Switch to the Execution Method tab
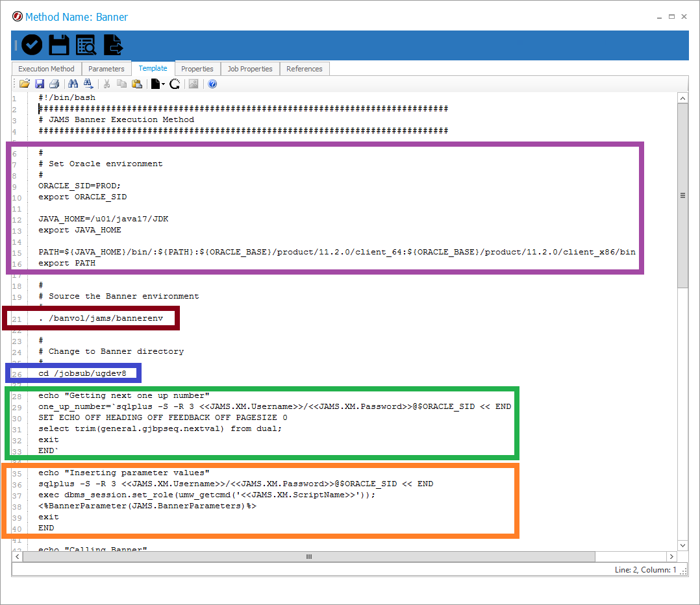 point(47,69)
